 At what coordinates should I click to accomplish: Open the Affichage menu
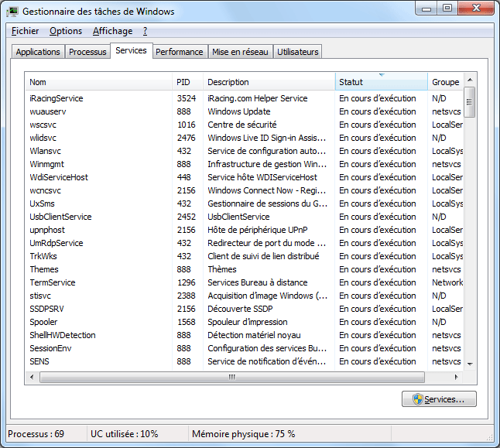coord(112,31)
